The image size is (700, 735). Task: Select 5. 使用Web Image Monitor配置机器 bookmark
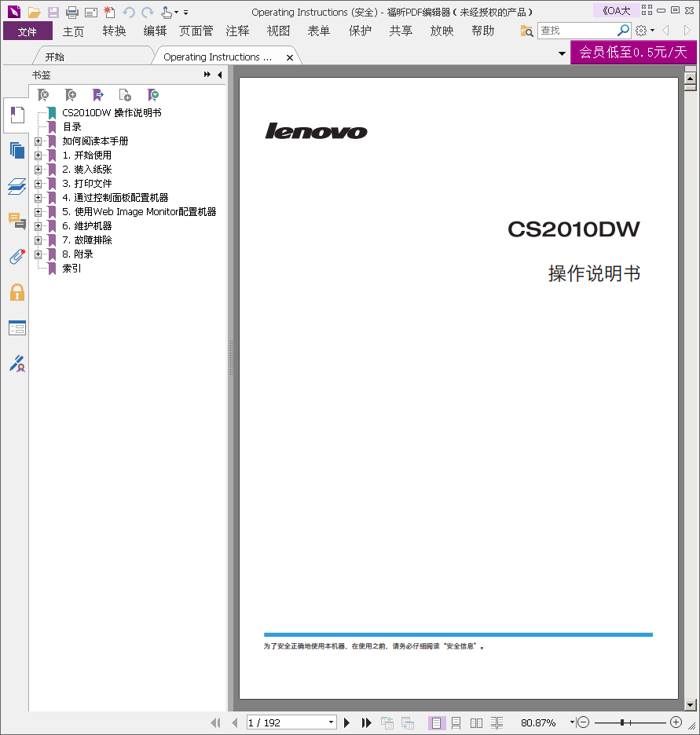pos(139,212)
